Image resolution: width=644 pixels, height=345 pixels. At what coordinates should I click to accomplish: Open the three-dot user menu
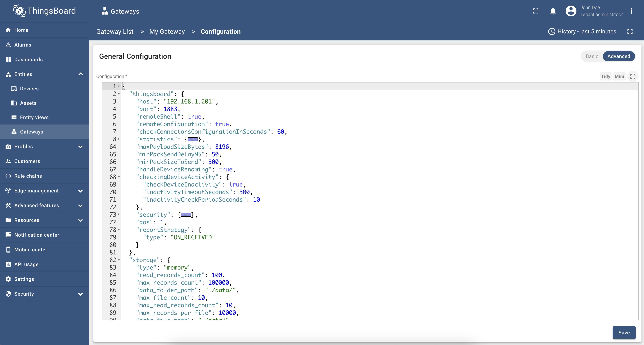click(x=631, y=11)
